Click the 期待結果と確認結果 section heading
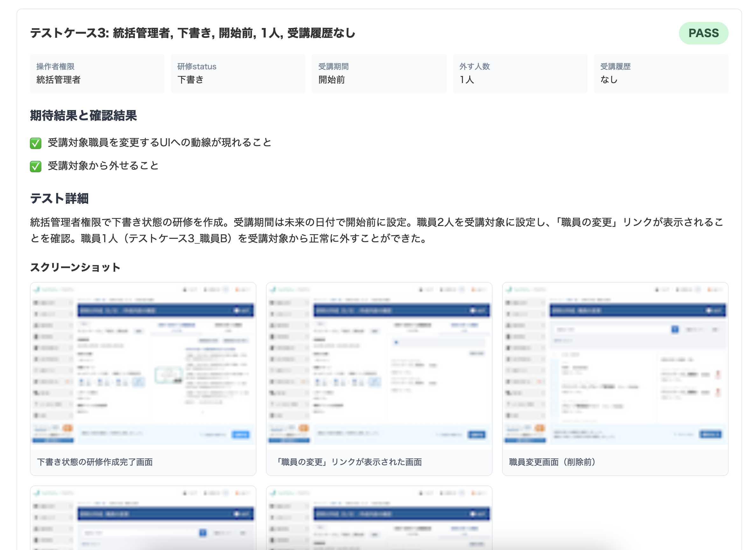The height and width of the screenshot is (550, 756). point(83,116)
